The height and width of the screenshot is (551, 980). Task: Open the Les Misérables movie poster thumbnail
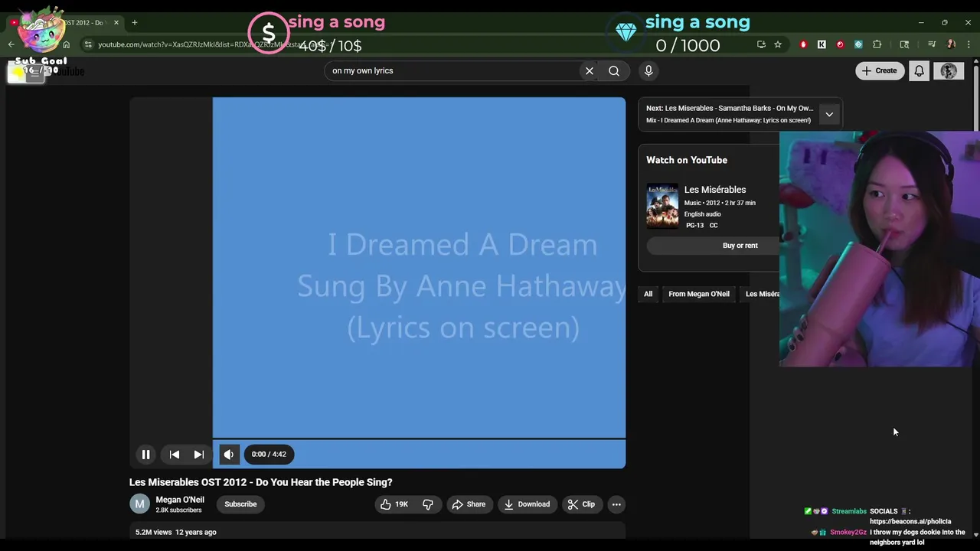click(662, 206)
